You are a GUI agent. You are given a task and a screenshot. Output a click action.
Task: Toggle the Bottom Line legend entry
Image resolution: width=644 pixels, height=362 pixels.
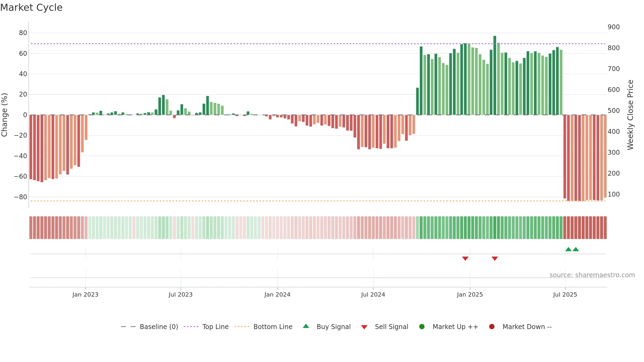(264, 327)
